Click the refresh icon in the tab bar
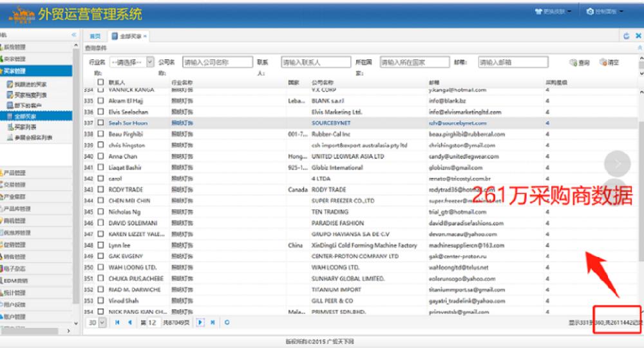The width and height of the screenshot is (644, 348). click(x=627, y=36)
